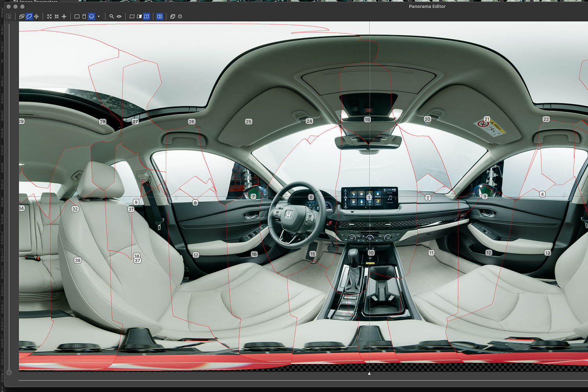
Task: Toggle the highlighted edit entire panorama mode
Action: pyautogui.click(x=29, y=16)
